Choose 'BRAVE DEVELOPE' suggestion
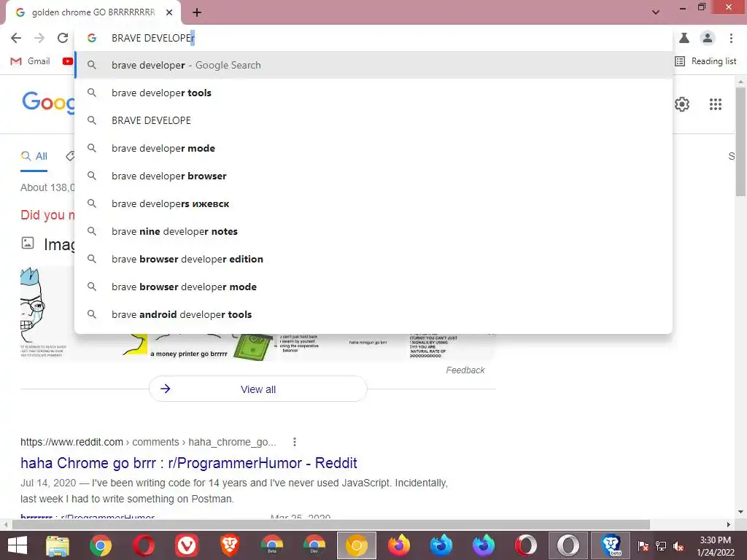Viewport: 747px width, 560px height. (373, 120)
